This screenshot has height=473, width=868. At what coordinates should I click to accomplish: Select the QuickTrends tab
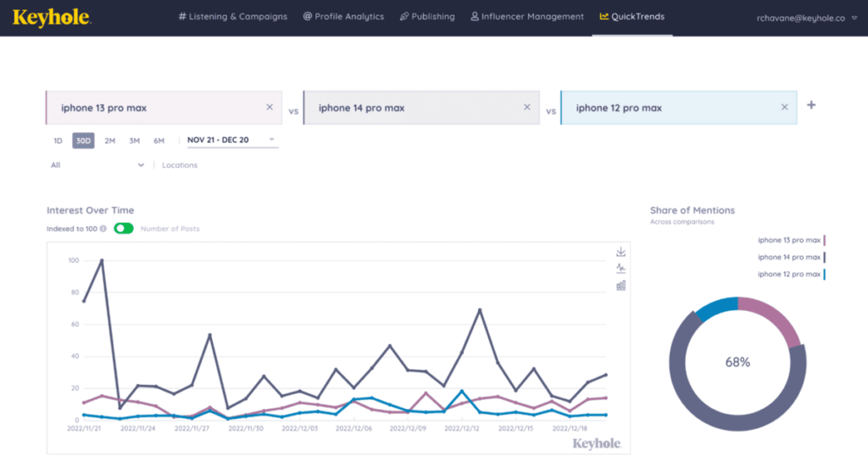(632, 17)
